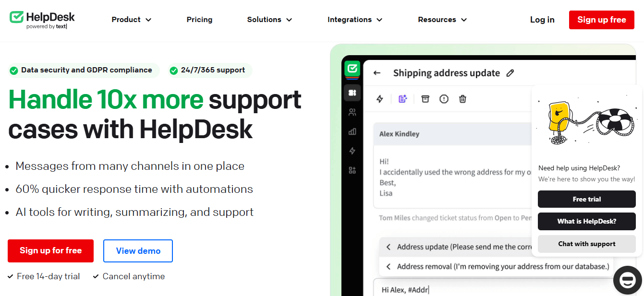
Task: Expand the Resources dropdown
Action: click(441, 20)
